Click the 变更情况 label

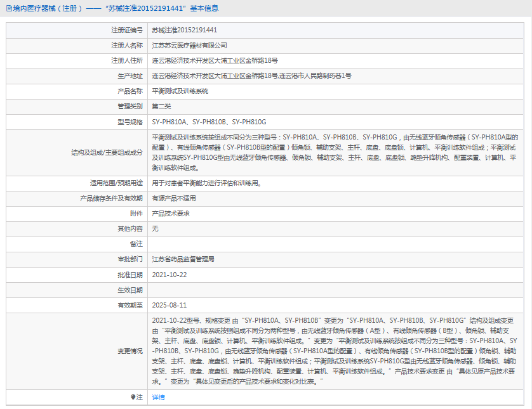130,351
